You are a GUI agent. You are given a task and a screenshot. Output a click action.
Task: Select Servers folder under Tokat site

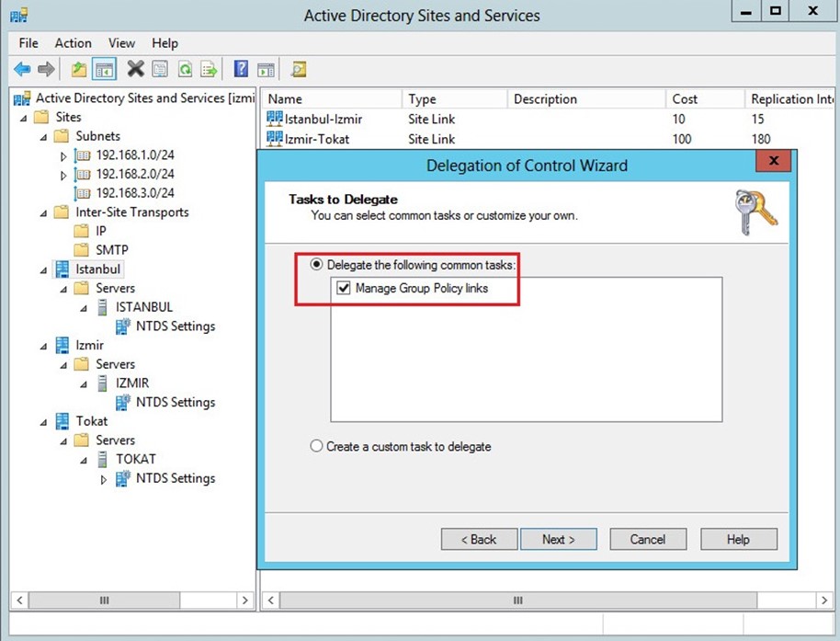[x=115, y=440]
